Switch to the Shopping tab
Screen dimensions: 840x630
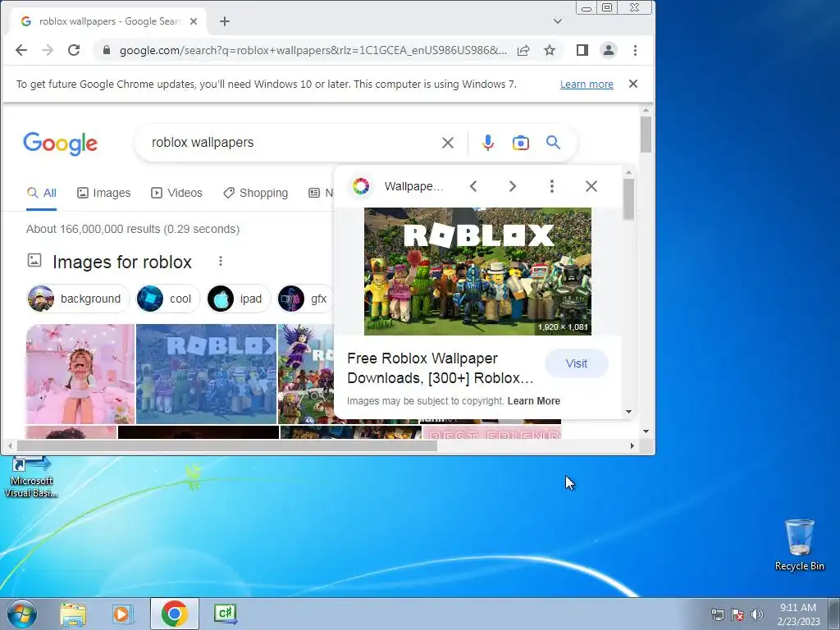click(256, 193)
